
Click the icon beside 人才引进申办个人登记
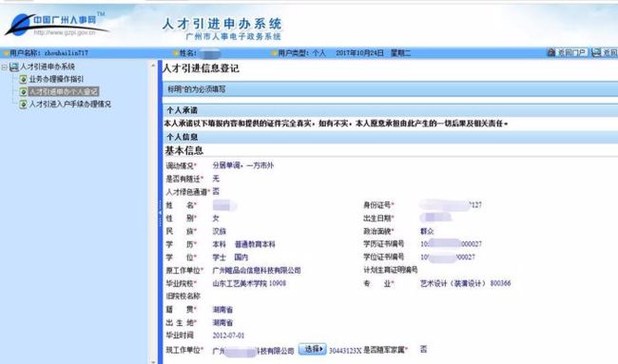pyautogui.click(x=23, y=92)
